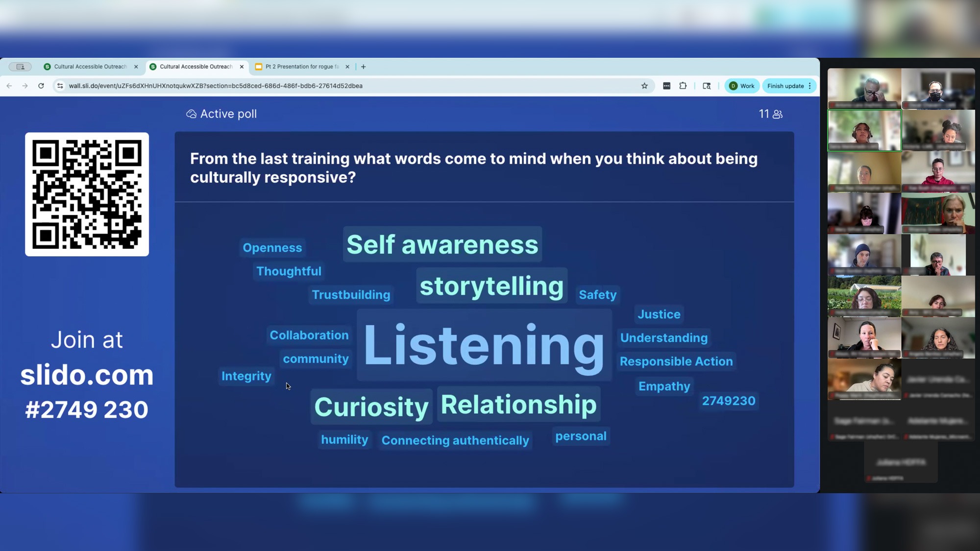Click the participants count icon
Image resolution: width=980 pixels, height=551 pixels.
[x=777, y=114]
